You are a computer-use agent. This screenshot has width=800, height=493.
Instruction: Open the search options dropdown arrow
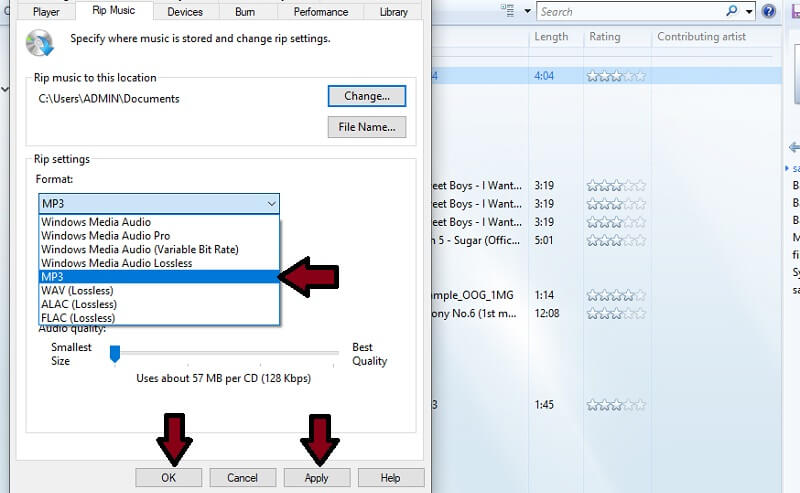click(749, 12)
